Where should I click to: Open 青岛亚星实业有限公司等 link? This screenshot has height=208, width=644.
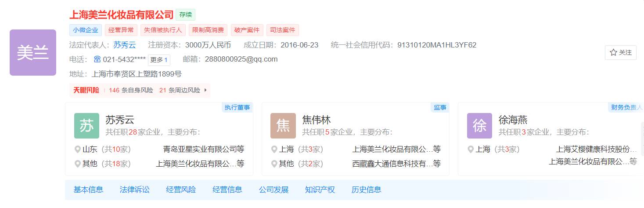tap(204, 150)
